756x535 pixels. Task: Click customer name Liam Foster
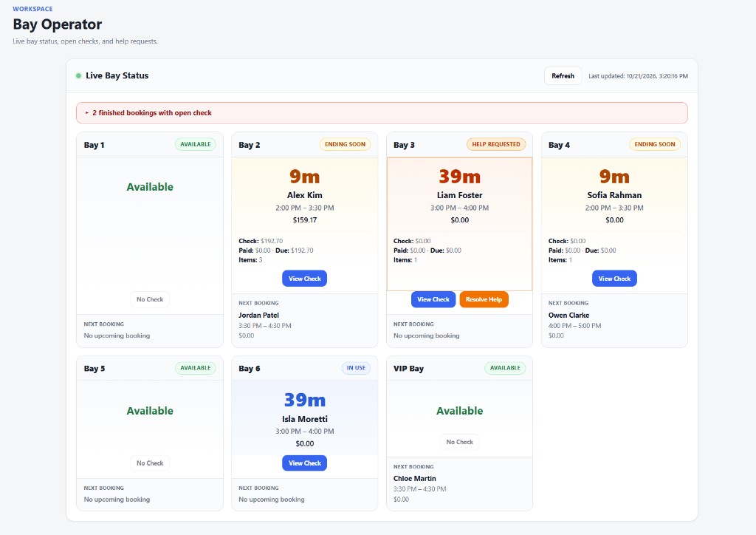tap(459, 195)
